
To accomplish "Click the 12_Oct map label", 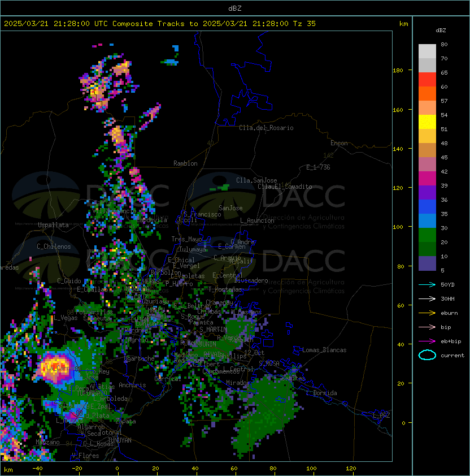I will pyautogui.click(x=254, y=353).
